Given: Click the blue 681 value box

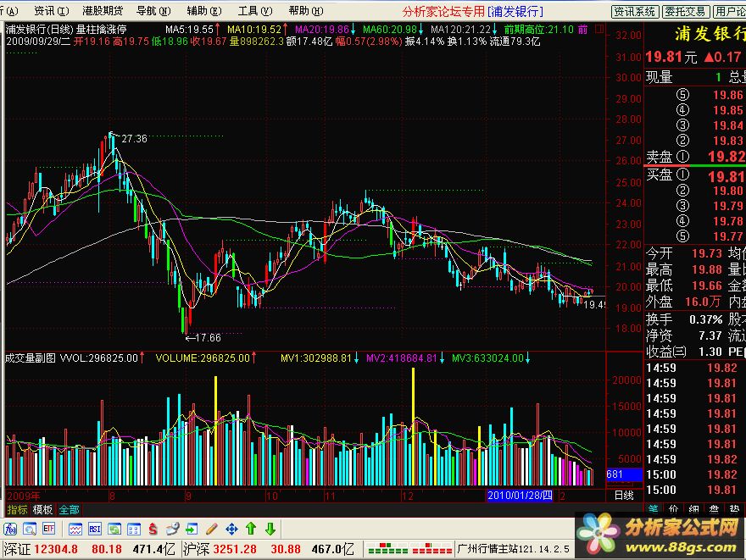Looking at the screenshot, I should coord(624,474).
